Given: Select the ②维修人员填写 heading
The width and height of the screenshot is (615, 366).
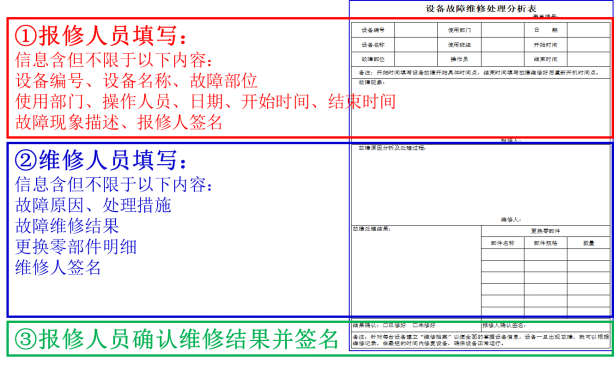Looking at the screenshot, I should 100,160.
